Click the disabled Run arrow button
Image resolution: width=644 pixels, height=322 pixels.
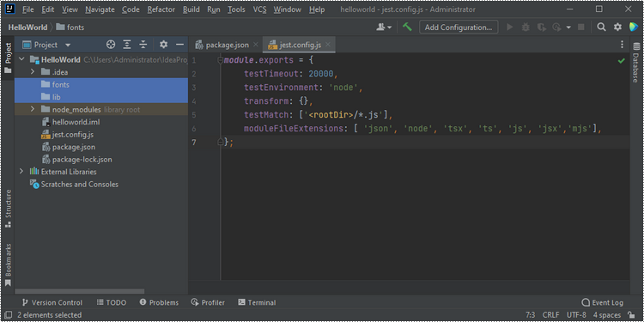coord(510,27)
